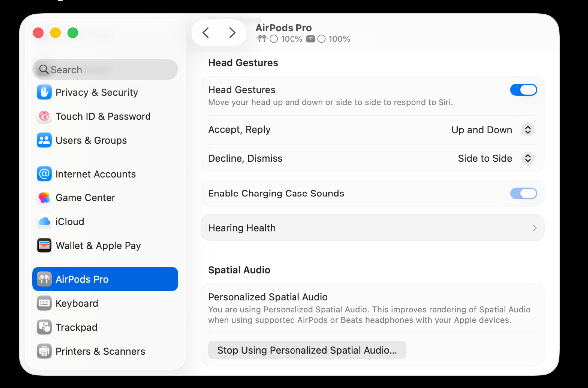Screen dimensions: 588x388
Task: Select Keyboard in the sidebar
Action: click(77, 303)
